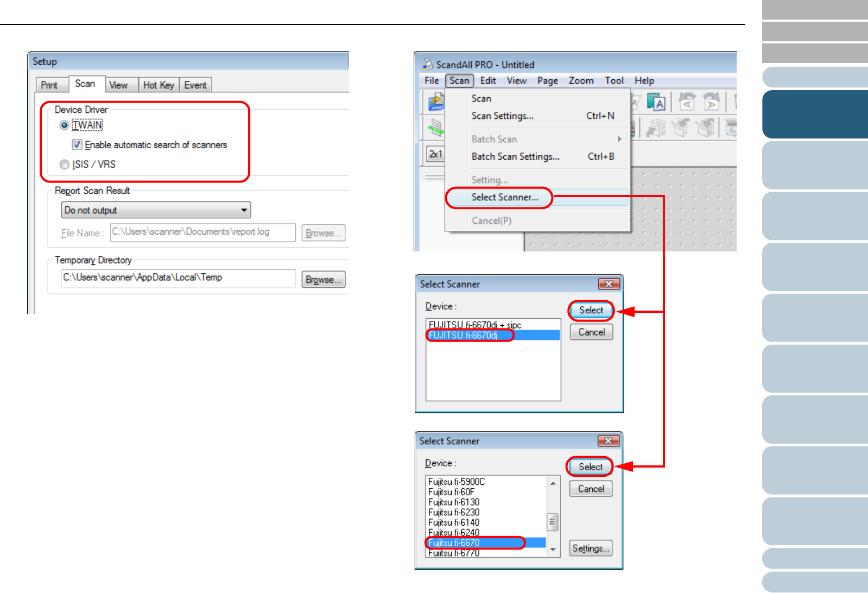Click the Setting... menu entry
Image resolution: width=868 pixels, height=593 pixels.
pos(537,180)
